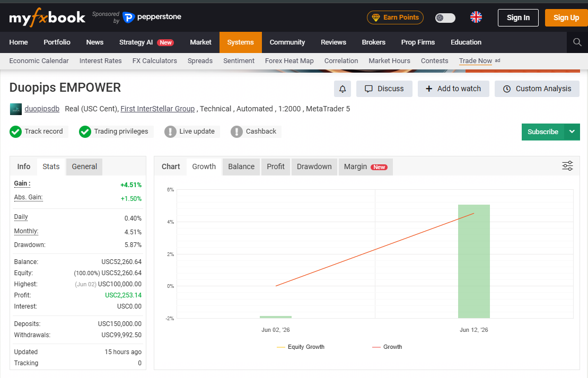Click the Jun 12 growth bar
Image resolution: width=588 pixels, height=378 pixels.
(x=474, y=261)
